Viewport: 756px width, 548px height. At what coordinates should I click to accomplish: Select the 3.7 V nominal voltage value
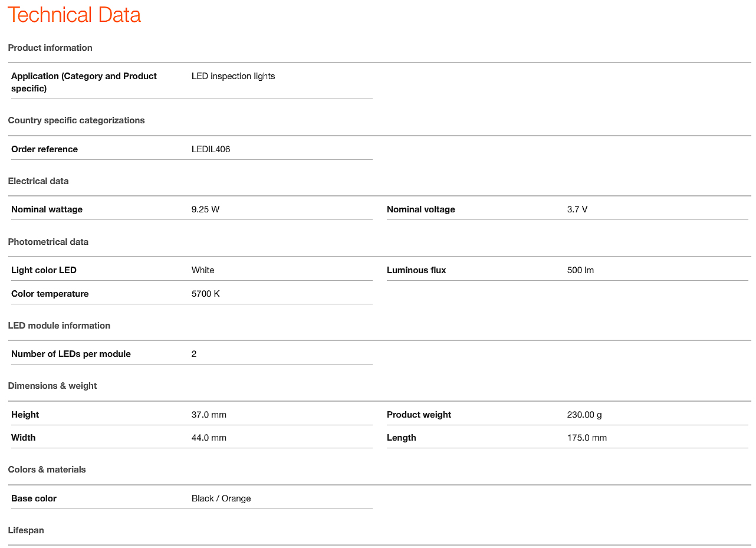click(577, 209)
